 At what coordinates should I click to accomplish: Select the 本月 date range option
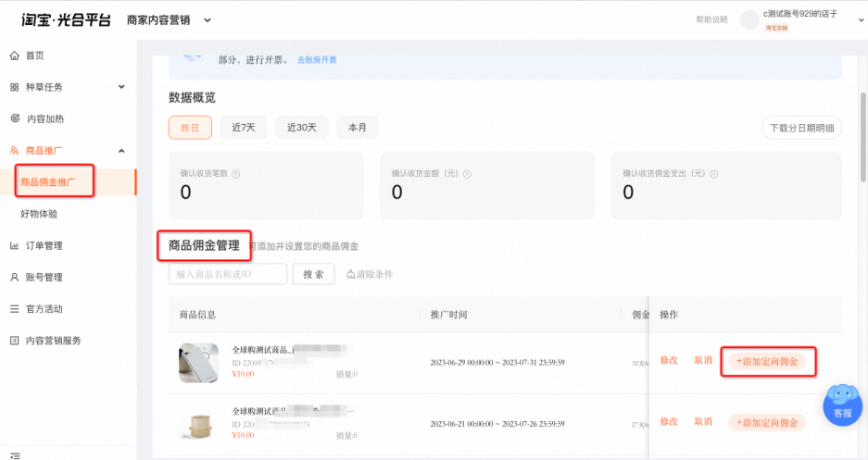pos(357,128)
